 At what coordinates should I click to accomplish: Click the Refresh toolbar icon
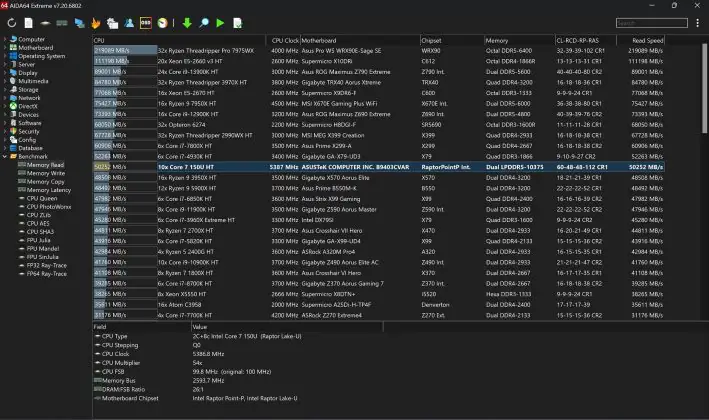[x=12, y=23]
